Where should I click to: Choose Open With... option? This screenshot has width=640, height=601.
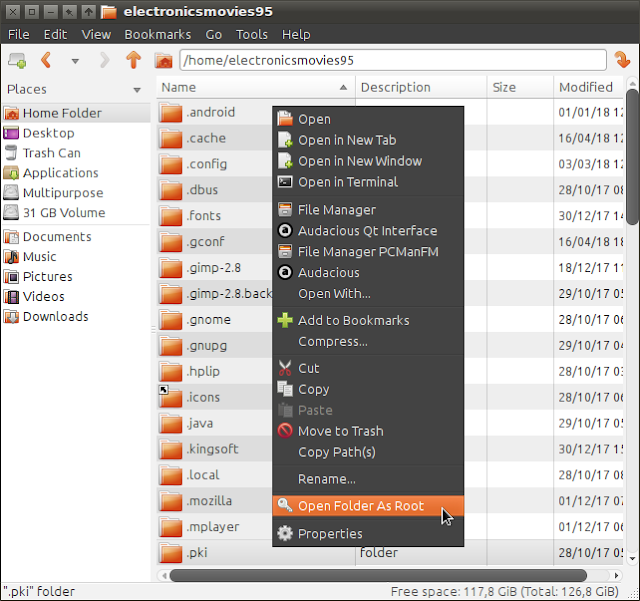tap(368, 294)
